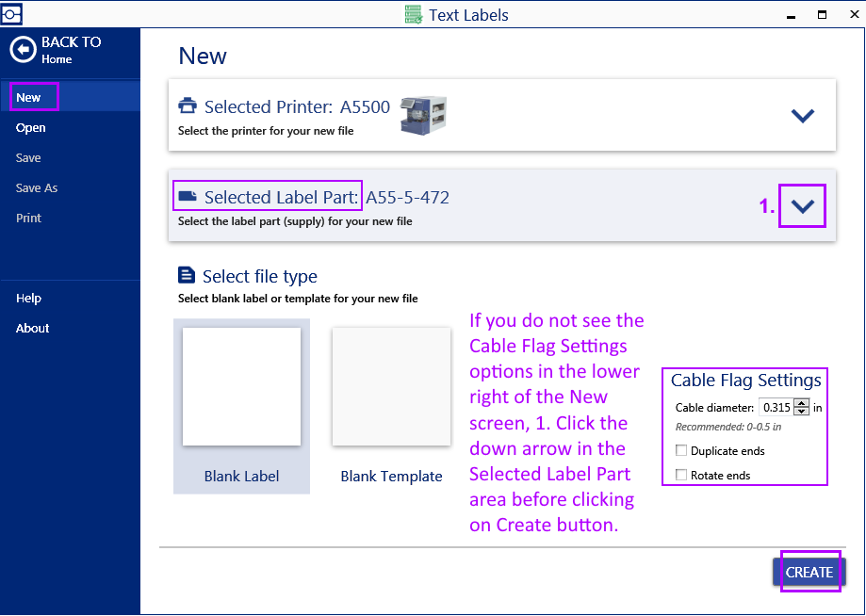Screen dimensions: 866x616
Task: Enable the Duplicate ends checkbox
Action: tap(681, 451)
